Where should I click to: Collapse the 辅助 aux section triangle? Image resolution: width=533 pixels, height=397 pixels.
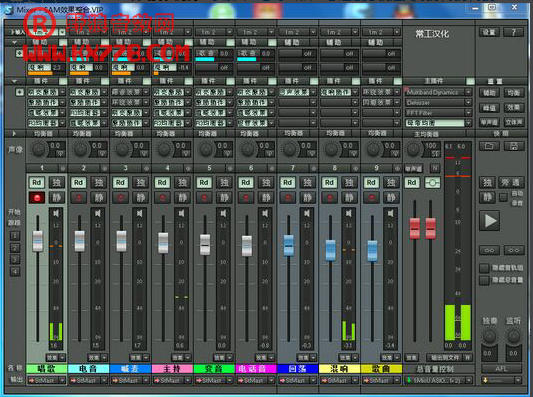point(14,42)
